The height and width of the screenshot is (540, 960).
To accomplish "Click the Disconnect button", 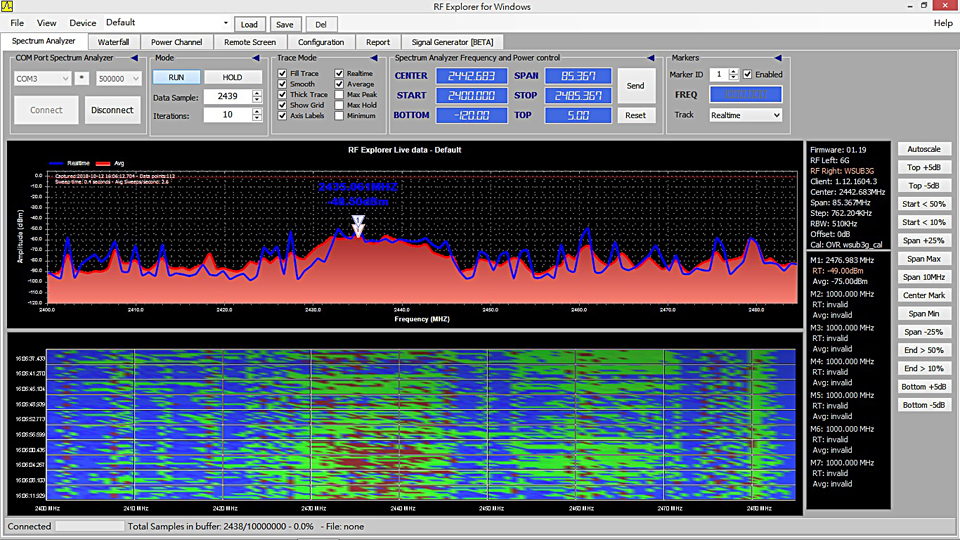I will [x=112, y=110].
